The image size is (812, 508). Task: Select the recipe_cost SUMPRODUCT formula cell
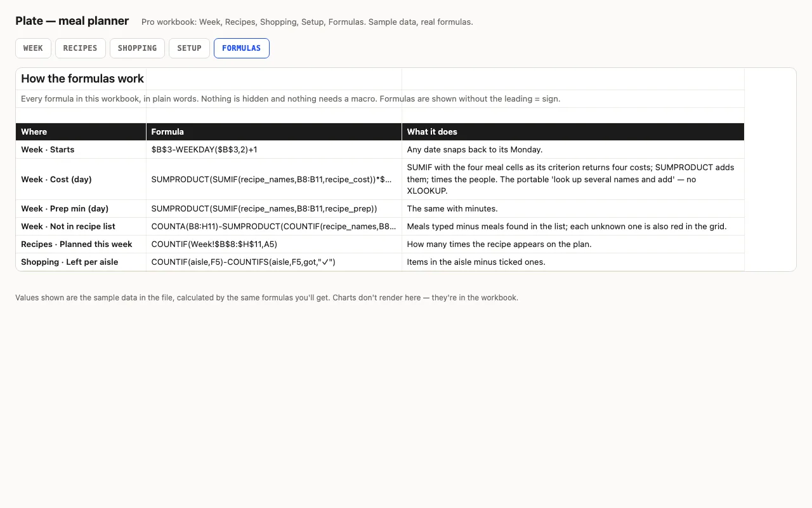coord(274,179)
